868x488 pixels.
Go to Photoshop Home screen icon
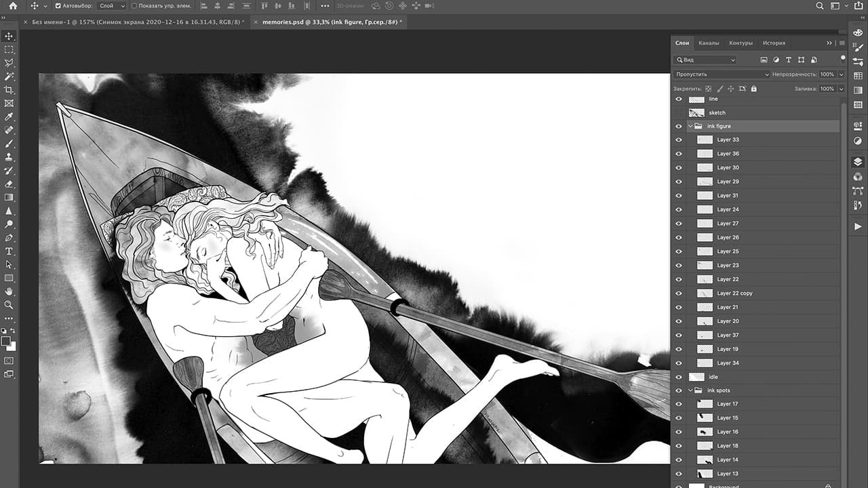click(12, 5)
